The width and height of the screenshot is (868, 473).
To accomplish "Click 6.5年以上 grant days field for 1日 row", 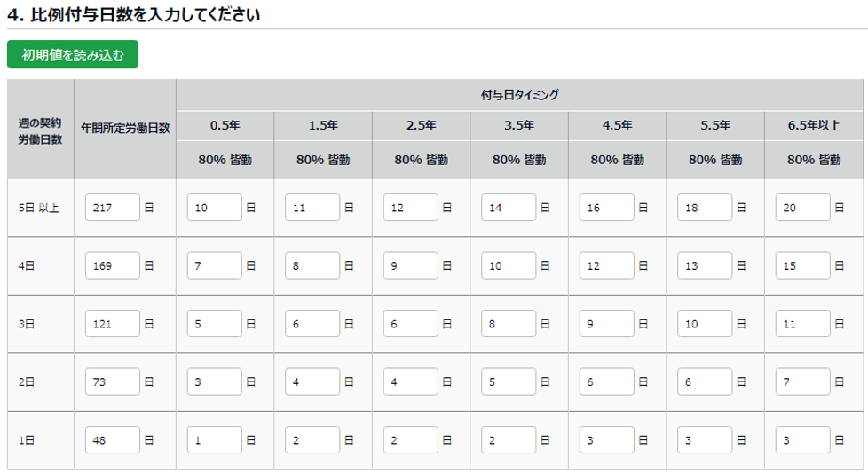I will (x=802, y=440).
